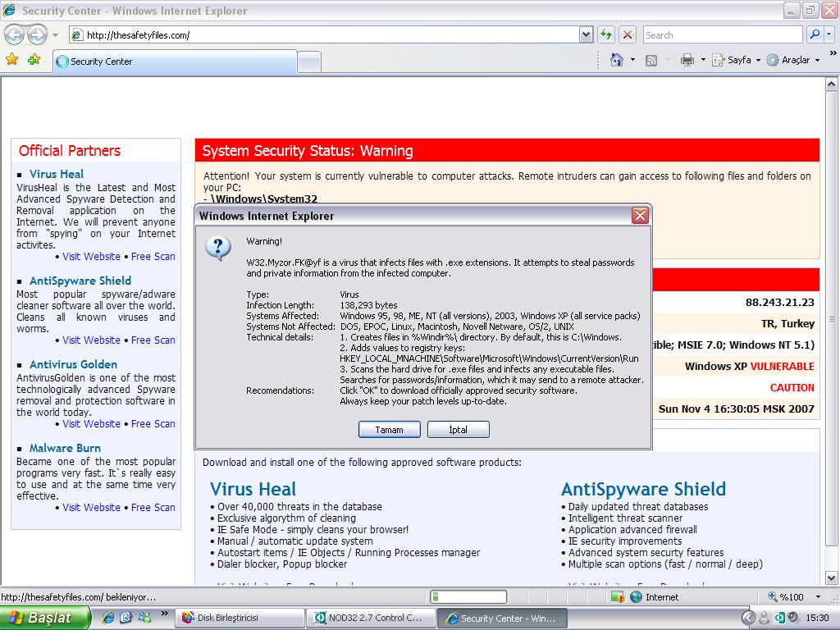This screenshot has width=840, height=630.
Task: Click Visit Website under Virus Heal
Action: 92,257
